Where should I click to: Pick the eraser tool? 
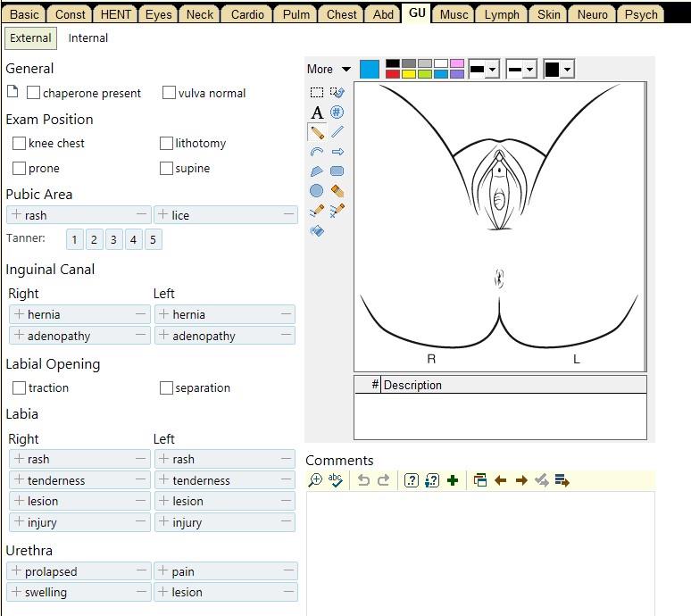pyautogui.click(x=337, y=191)
